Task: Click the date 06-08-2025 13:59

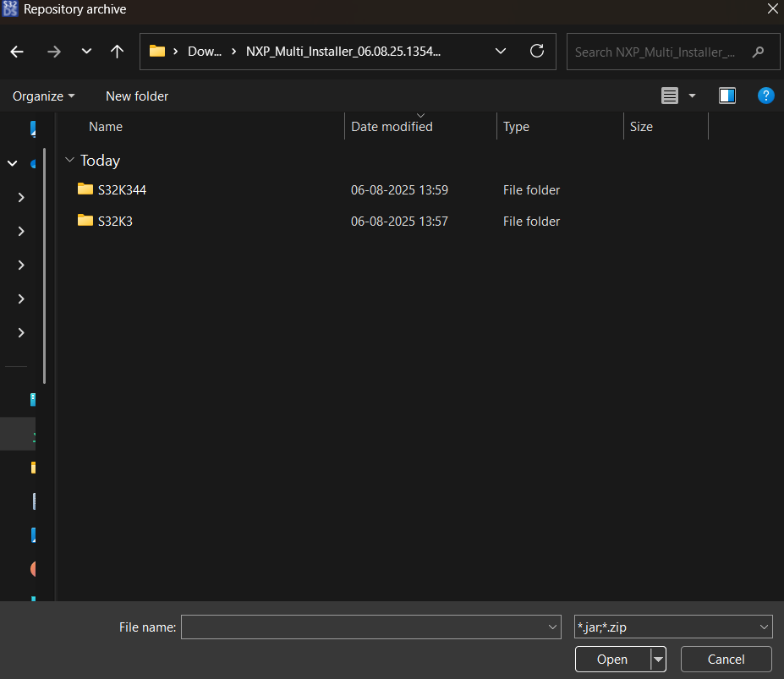Action: pyautogui.click(x=399, y=190)
